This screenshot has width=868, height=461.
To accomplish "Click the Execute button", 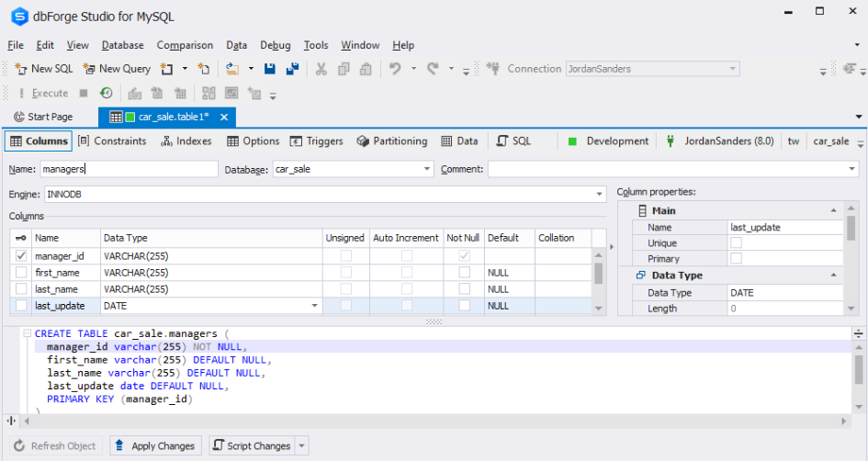I will pyautogui.click(x=43, y=93).
